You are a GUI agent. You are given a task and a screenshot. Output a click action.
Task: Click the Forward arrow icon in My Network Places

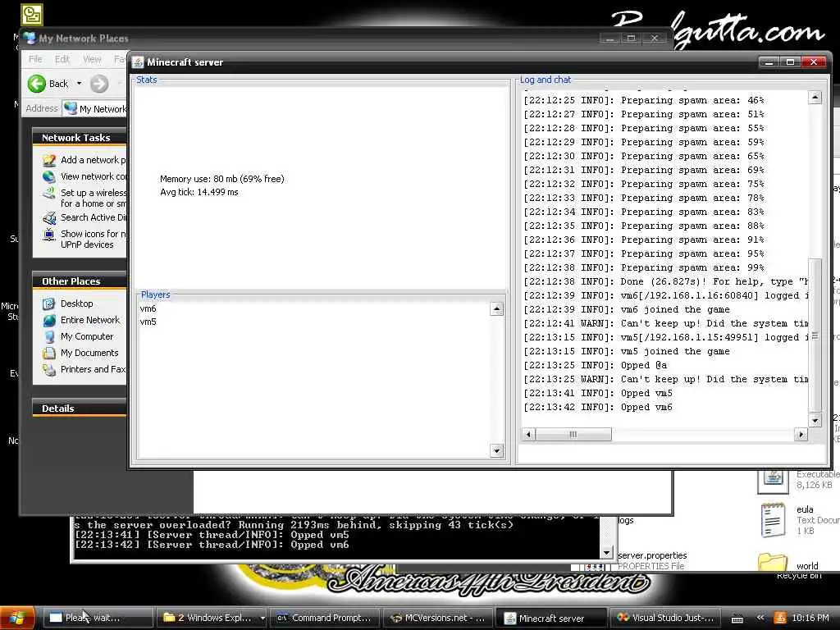[x=99, y=84]
